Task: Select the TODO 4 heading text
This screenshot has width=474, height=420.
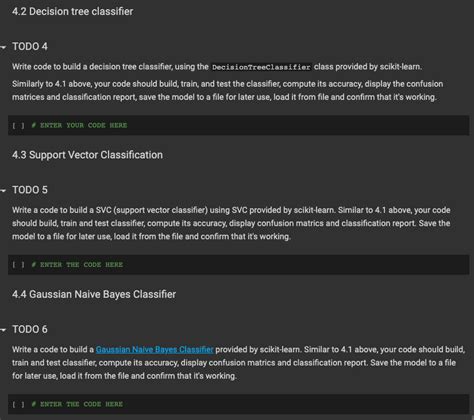Action: pyautogui.click(x=30, y=46)
